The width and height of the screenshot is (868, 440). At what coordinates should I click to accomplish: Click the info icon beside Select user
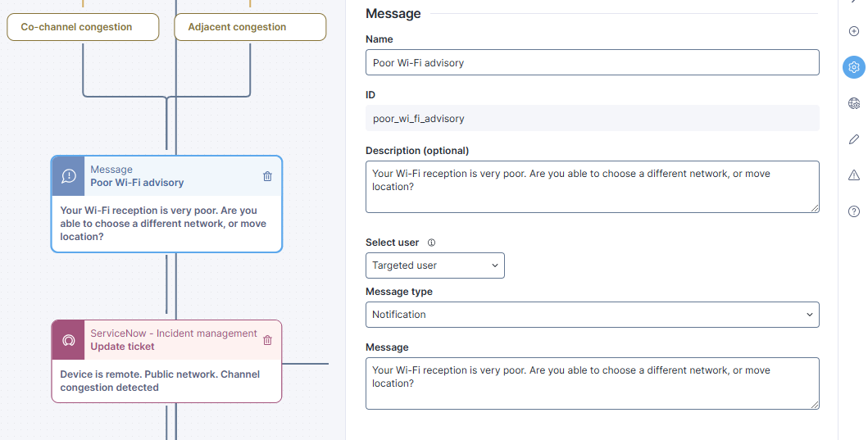[x=431, y=243]
